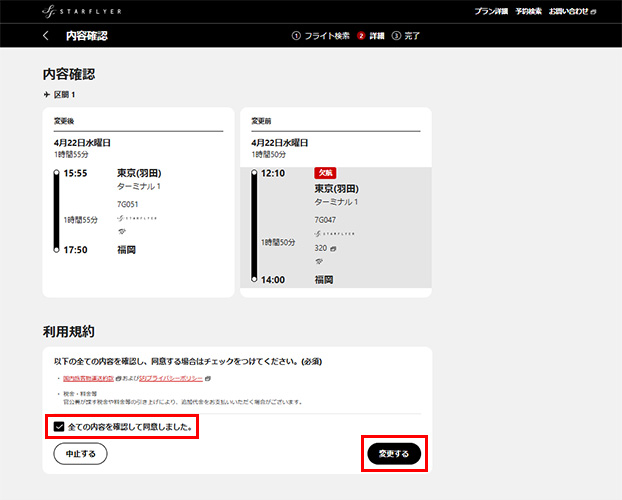
Task: Open aircraft 320 details external link icon
Action: pos(333,249)
